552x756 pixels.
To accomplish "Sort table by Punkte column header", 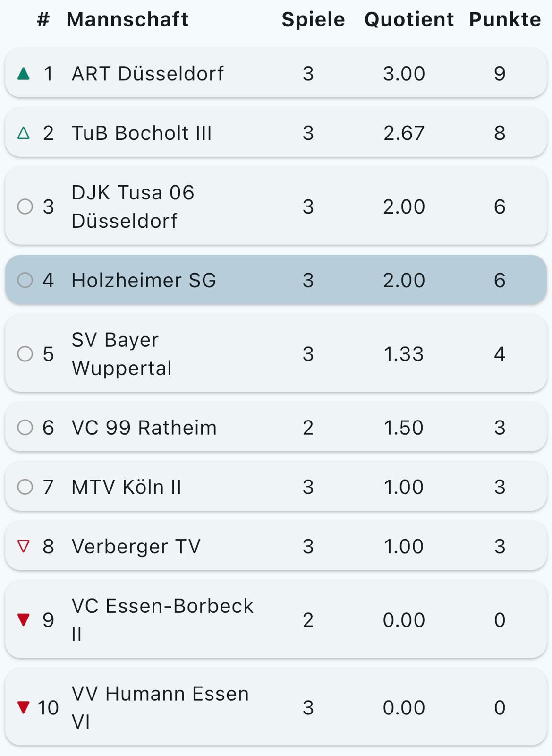I will [505, 20].
